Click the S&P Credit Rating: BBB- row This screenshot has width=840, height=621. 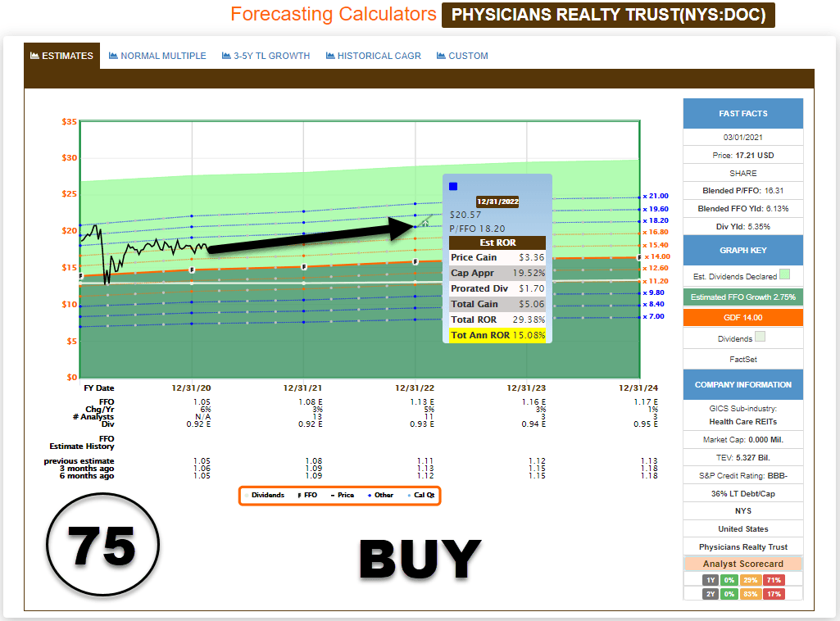point(743,475)
